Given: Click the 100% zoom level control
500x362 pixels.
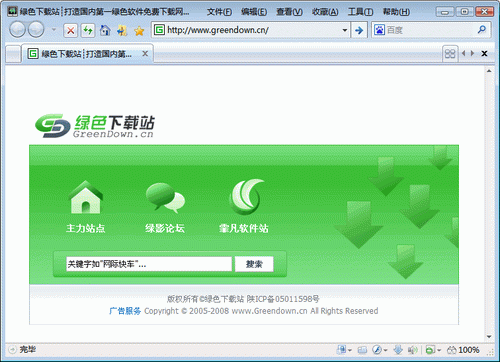Looking at the screenshot, I should click(x=464, y=350).
